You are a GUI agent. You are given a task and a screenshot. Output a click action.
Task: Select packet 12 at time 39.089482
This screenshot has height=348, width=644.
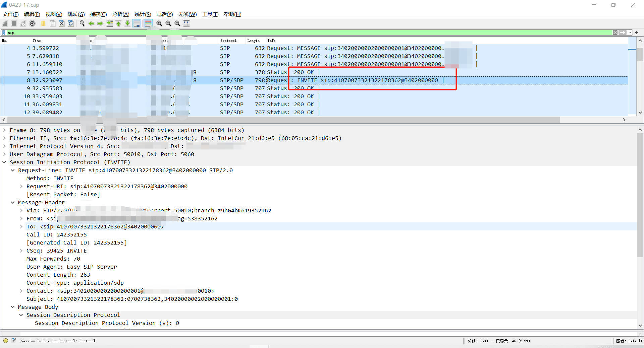tap(314, 113)
